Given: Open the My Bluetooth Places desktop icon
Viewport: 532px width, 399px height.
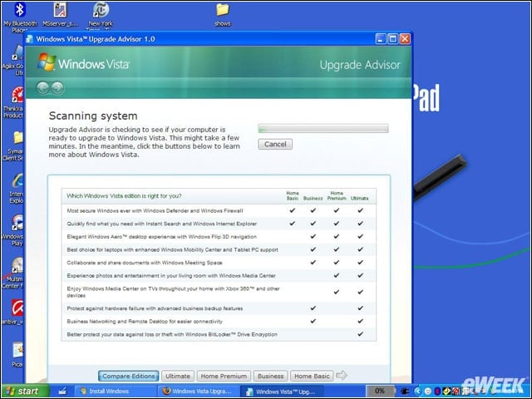Looking at the screenshot, I should (x=20, y=17).
